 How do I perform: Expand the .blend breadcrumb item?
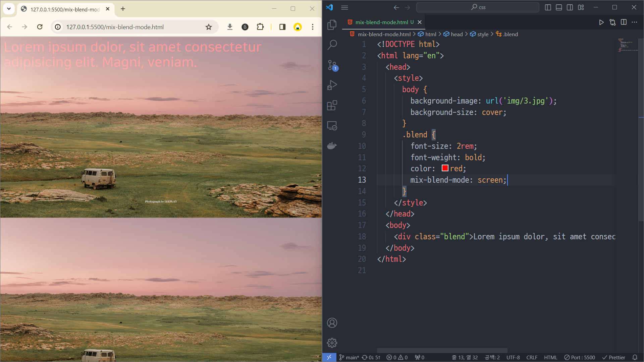point(510,34)
